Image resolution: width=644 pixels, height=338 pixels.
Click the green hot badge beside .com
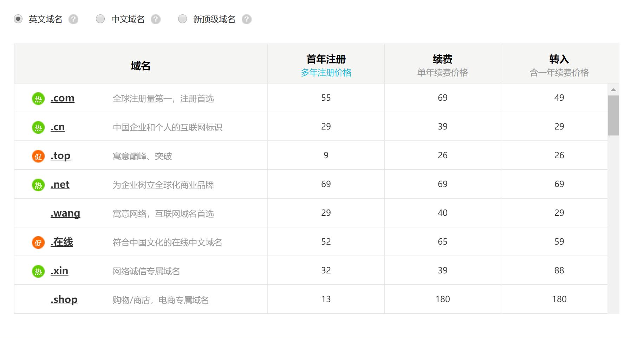pos(38,99)
